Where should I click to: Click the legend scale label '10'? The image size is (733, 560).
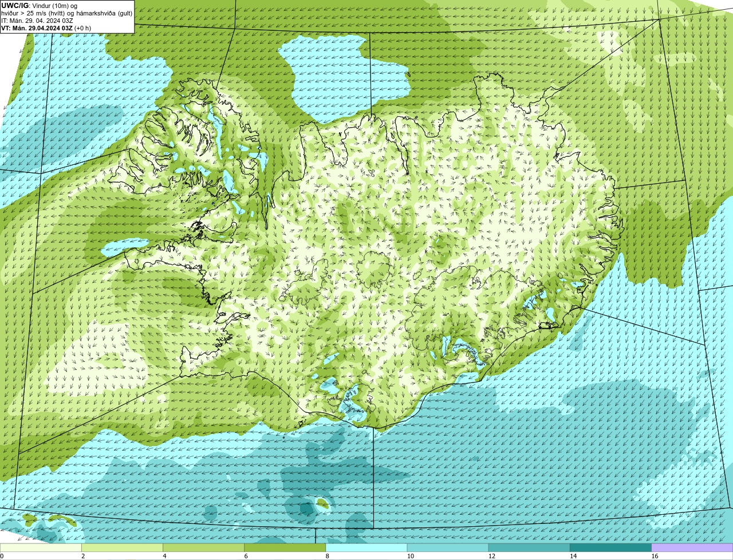[x=410, y=556]
